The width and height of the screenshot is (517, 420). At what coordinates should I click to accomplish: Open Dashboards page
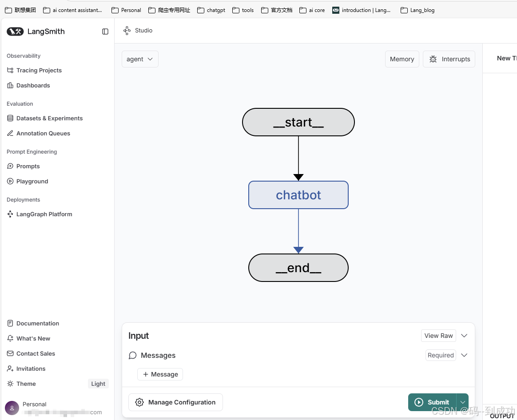tap(33, 85)
